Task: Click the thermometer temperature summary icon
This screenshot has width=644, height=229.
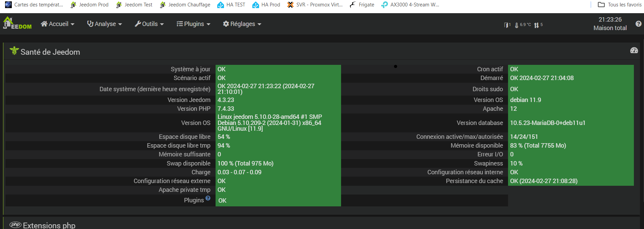Action: [x=516, y=25]
